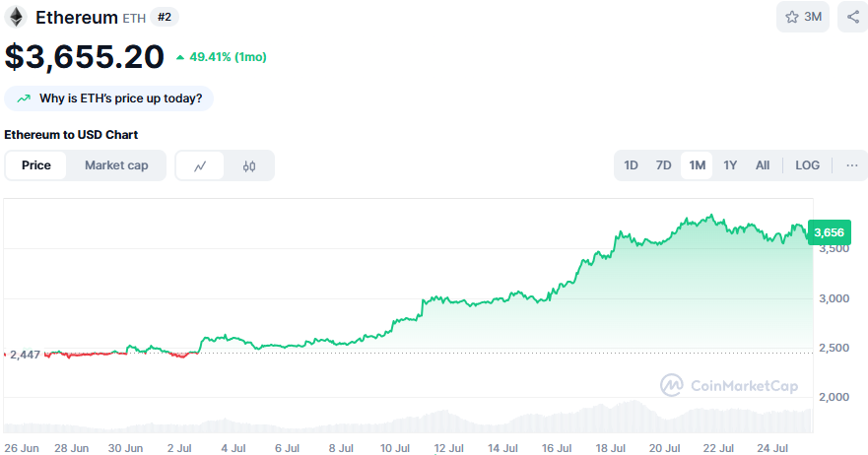Click the 49.41% (1mo) change indicator
868x455 pixels.
[x=221, y=57]
